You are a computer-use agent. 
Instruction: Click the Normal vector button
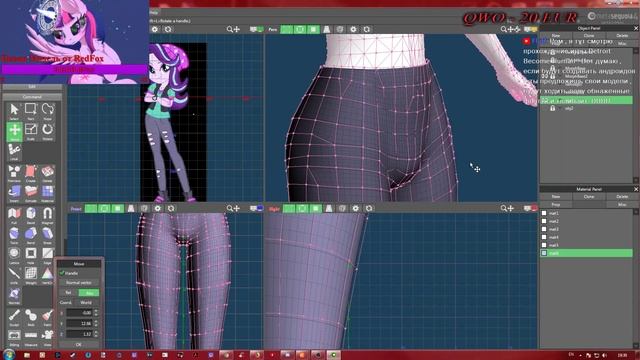[x=79, y=282]
